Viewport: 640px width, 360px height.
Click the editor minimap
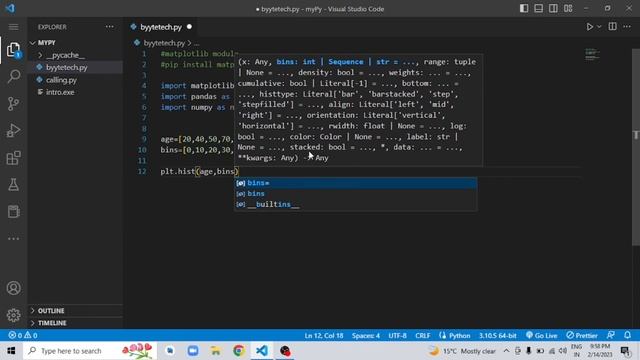592,54
